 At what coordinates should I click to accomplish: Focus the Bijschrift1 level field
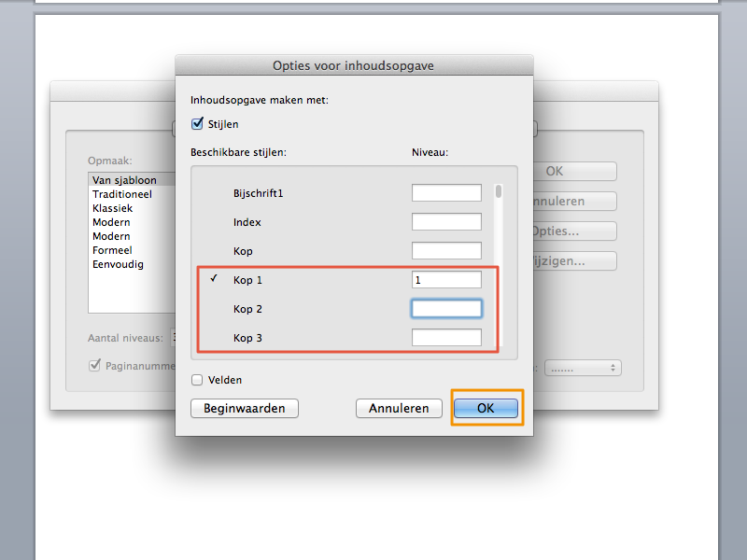pyautogui.click(x=446, y=193)
